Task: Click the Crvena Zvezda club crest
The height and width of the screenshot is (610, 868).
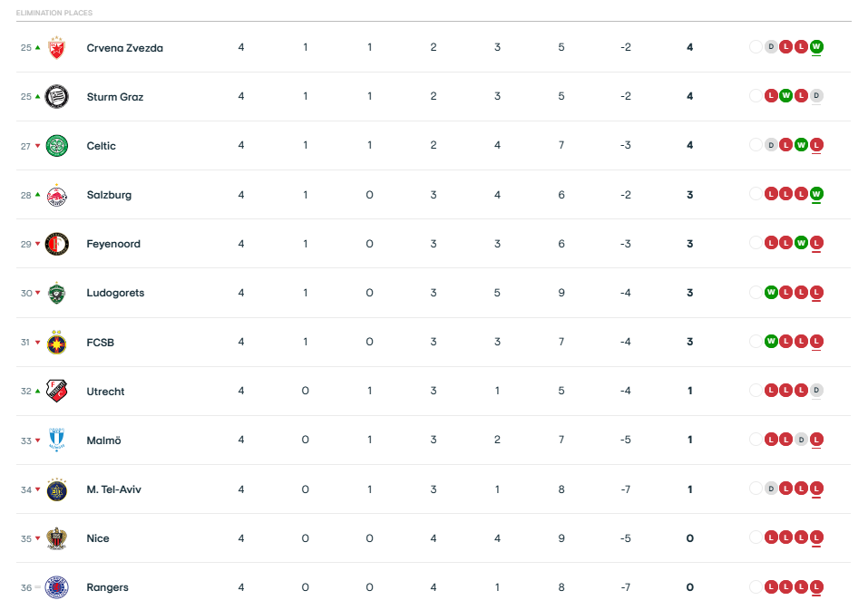Action: tap(57, 47)
